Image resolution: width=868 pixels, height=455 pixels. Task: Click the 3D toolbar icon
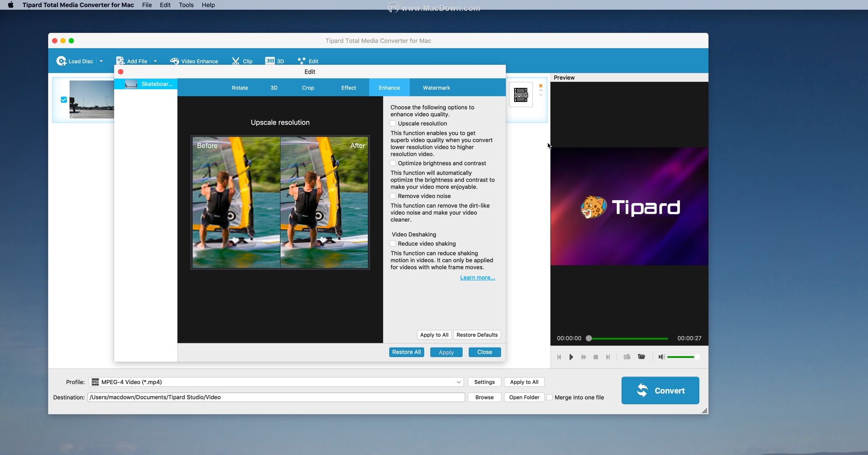[270, 61]
